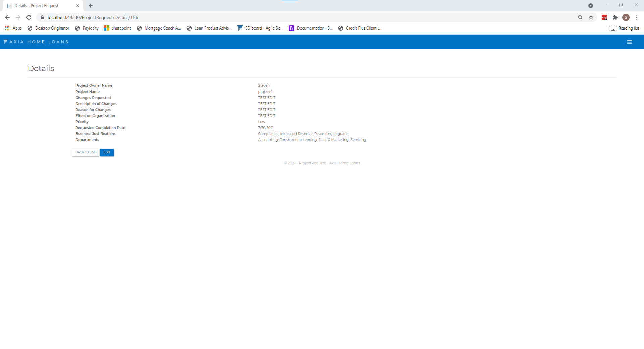Go forward to the next page

click(x=18, y=17)
